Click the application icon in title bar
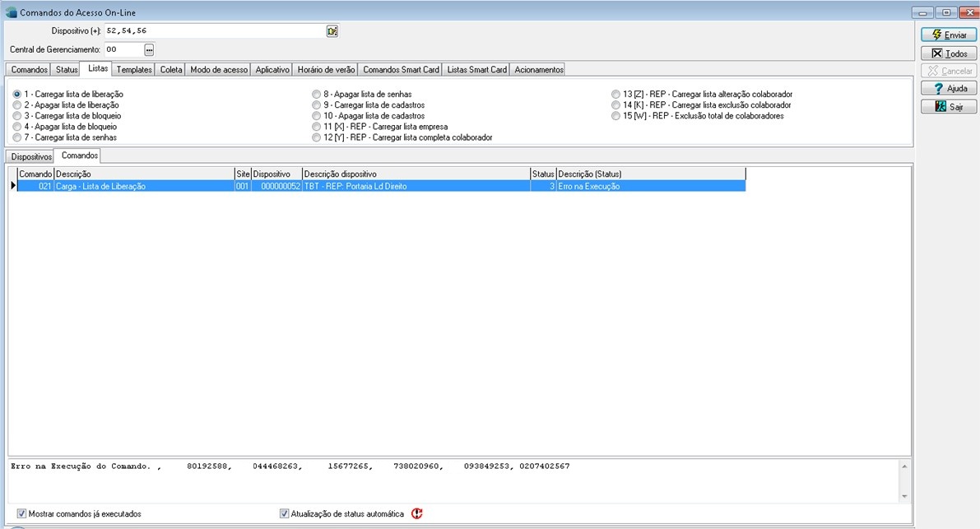Viewport: 980px width, 529px height. pyautogui.click(x=11, y=12)
